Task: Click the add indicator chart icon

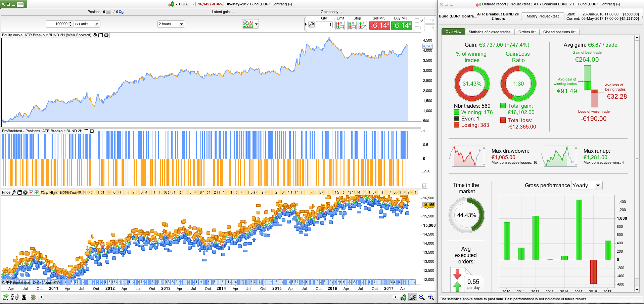Action: (x=248, y=24)
